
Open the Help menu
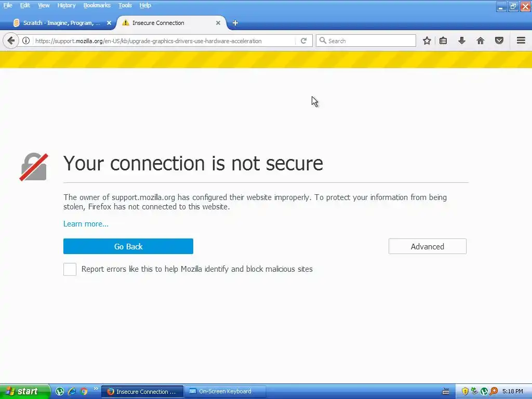click(x=145, y=5)
